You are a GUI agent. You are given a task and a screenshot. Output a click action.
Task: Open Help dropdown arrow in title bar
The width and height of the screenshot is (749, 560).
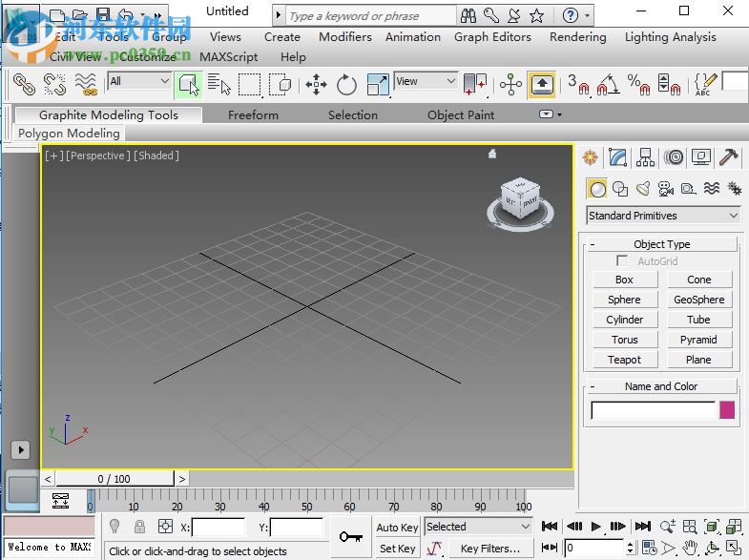587,16
